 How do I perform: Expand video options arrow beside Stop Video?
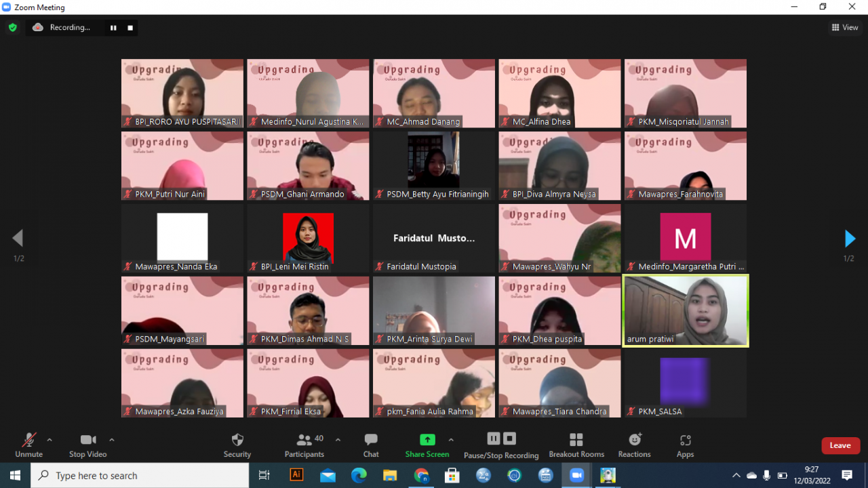(112, 439)
